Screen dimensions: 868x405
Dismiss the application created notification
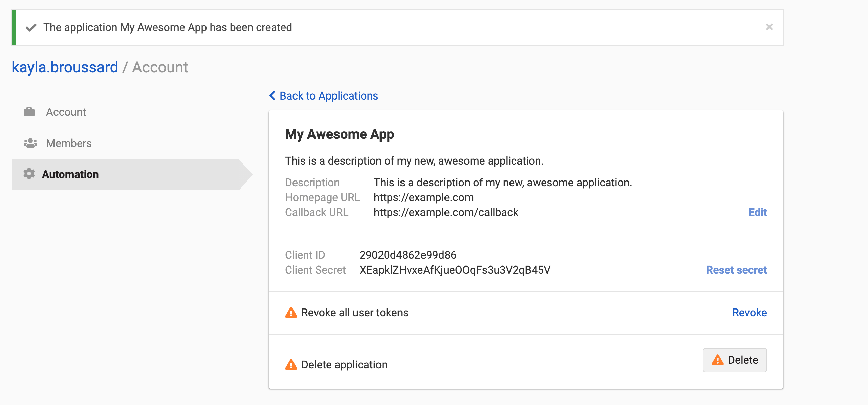769,27
